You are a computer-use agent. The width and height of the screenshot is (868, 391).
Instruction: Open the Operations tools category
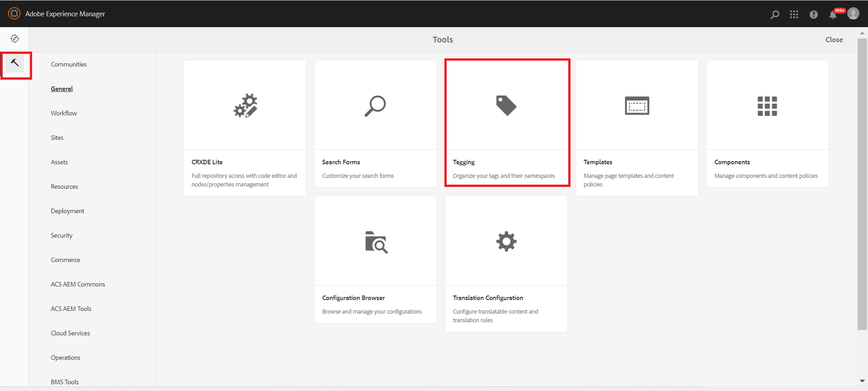[x=66, y=358]
